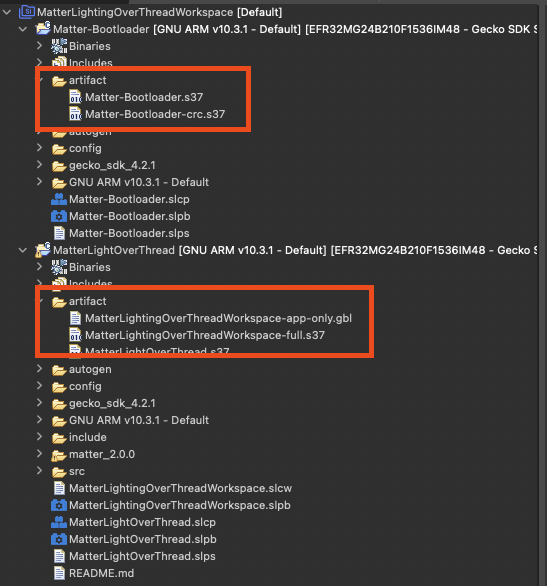
Task: Click the artifact folder icon under Matter-Bootloader
Action: point(59,80)
